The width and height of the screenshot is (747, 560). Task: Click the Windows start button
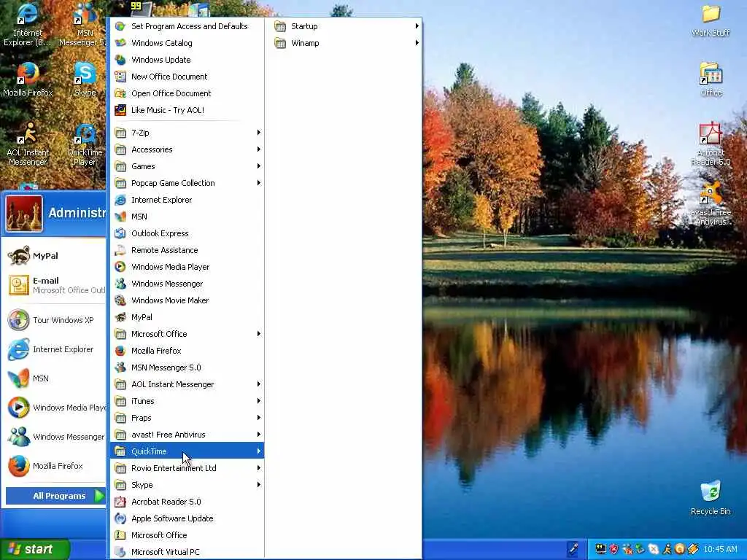(x=34, y=549)
